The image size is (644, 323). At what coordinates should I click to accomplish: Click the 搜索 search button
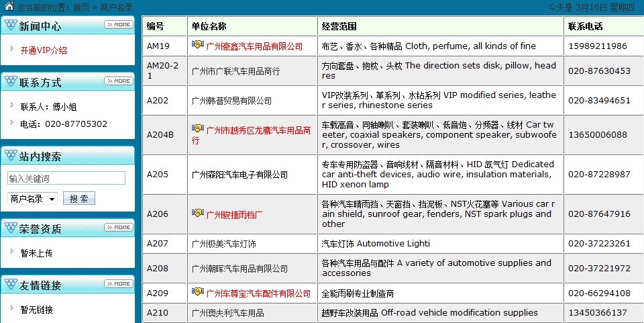(78, 199)
